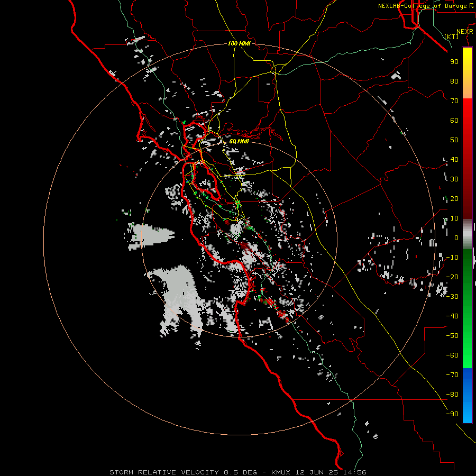This screenshot has height=476, width=476.
Task: Click the -90 value on the velocity scale
Action: click(452, 414)
